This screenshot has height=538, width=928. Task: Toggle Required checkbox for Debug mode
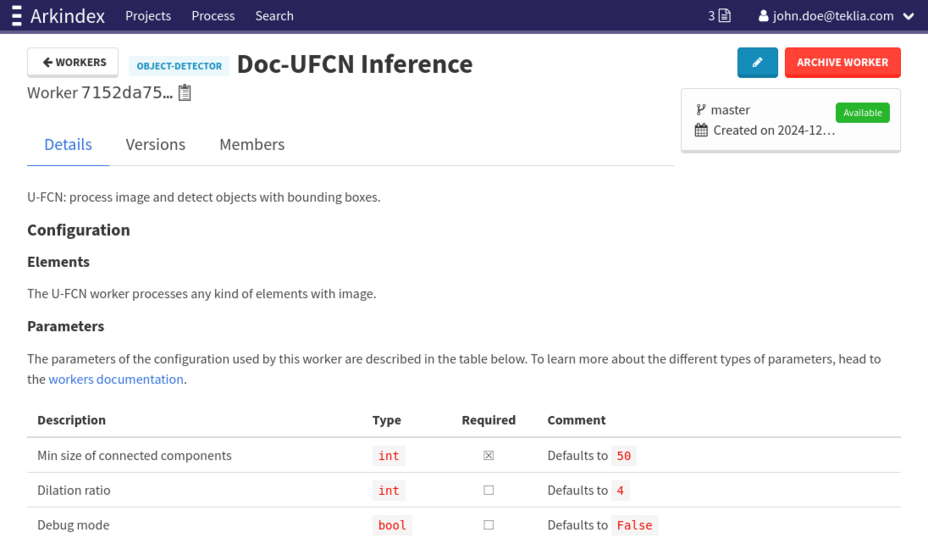pos(488,525)
